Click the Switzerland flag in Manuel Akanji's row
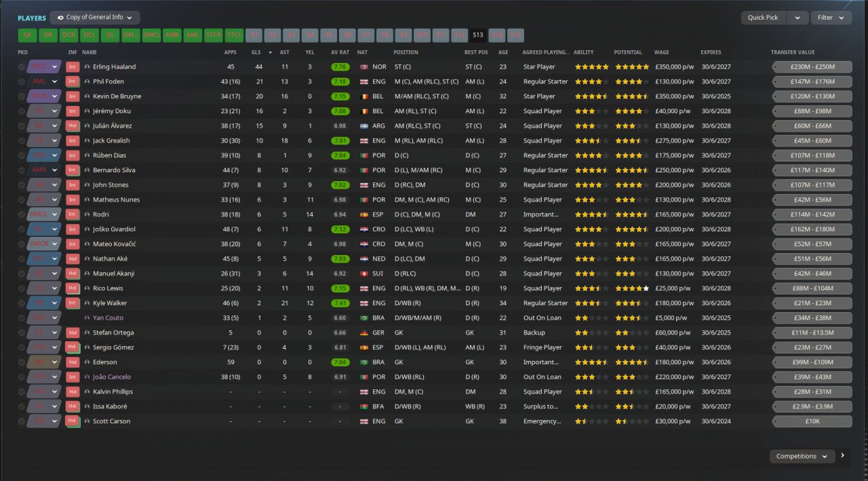 pos(363,273)
